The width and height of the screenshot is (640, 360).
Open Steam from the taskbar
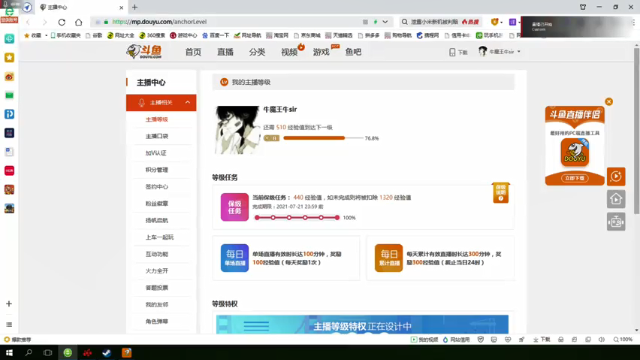(107, 353)
